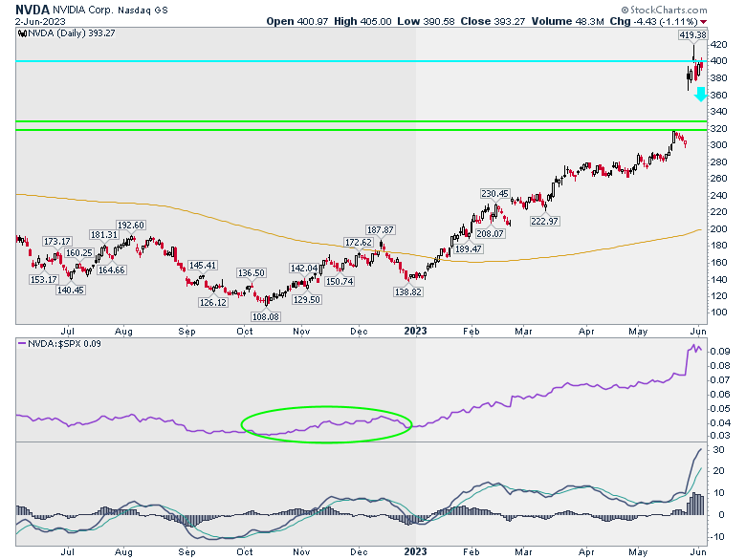Click the Open 400.97 value
746x560 pixels.
pos(297,21)
